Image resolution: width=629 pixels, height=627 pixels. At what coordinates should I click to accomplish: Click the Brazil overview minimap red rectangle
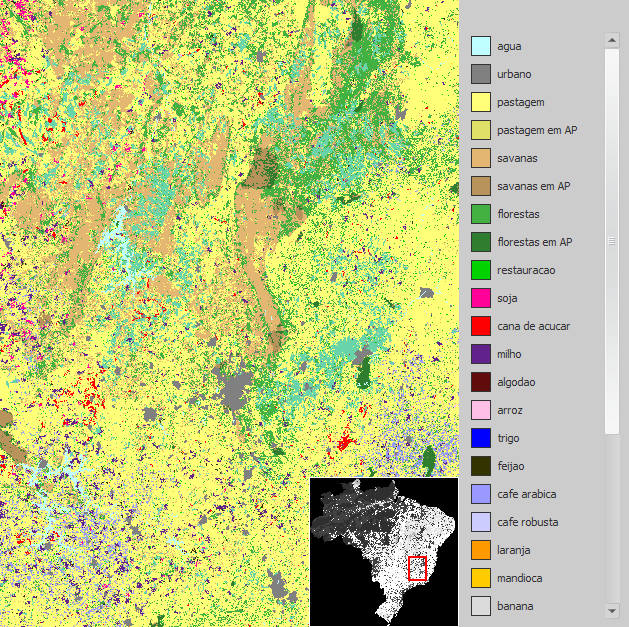pos(418,568)
